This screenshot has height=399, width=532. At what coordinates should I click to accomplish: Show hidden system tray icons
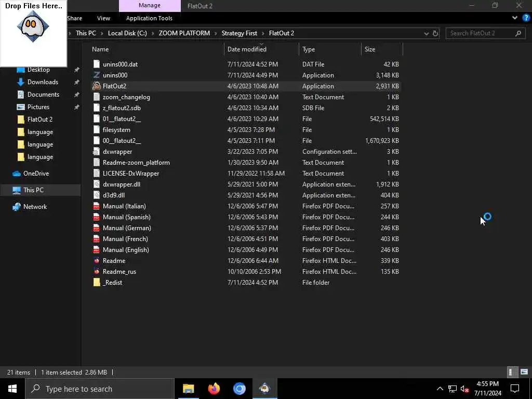click(440, 389)
